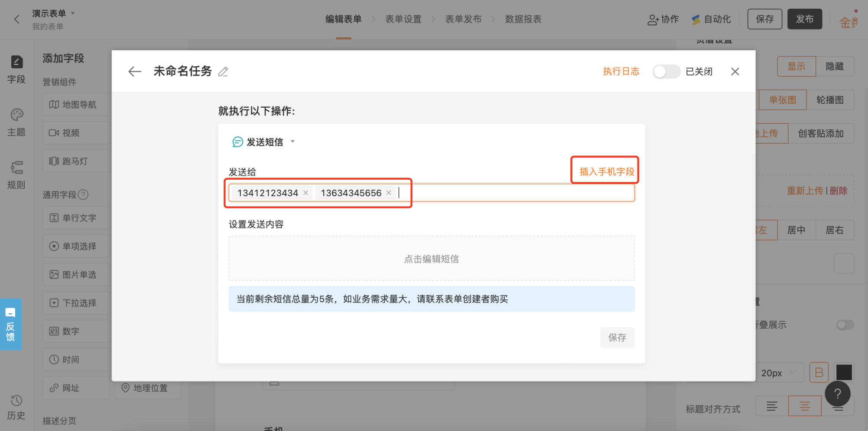
Task: Open the 演示表单 name dropdown
Action: coord(73,13)
